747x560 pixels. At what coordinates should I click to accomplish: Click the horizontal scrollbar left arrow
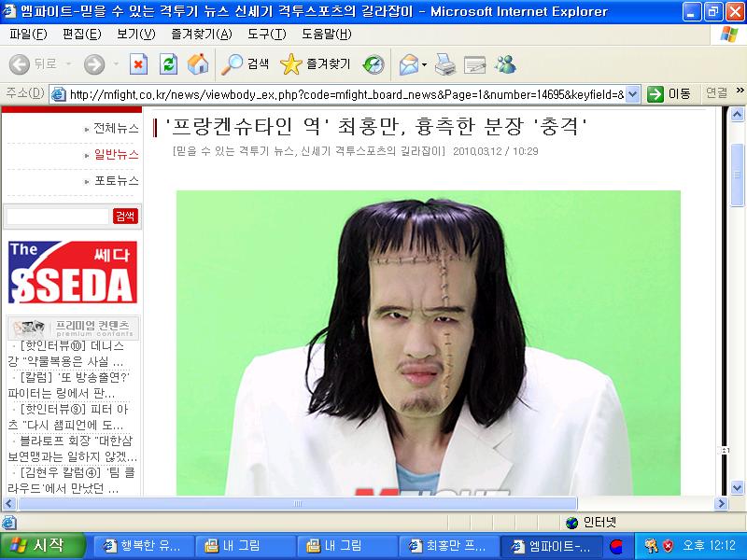(x=9, y=503)
